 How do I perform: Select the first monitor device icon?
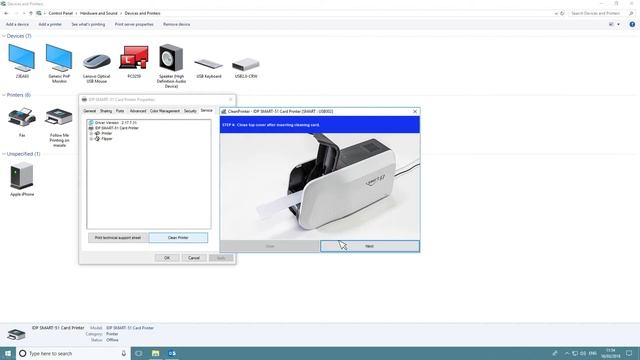(22, 58)
